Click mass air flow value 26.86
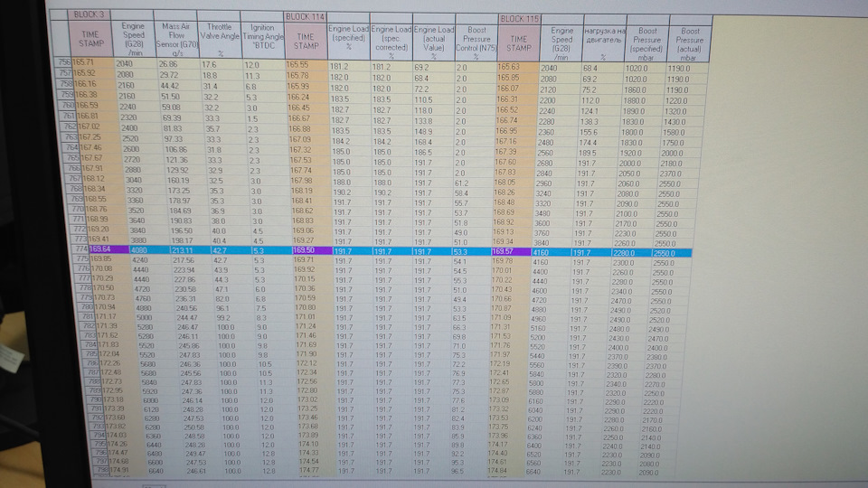Image resolution: width=868 pixels, height=488 pixels. tap(168, 63)
